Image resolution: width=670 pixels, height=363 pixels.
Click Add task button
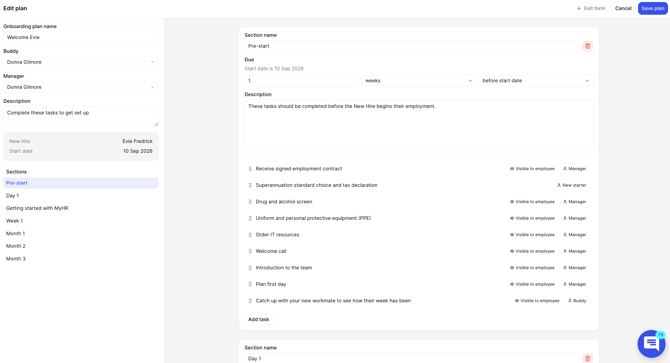pyautogui.click(x=259, y=319)
